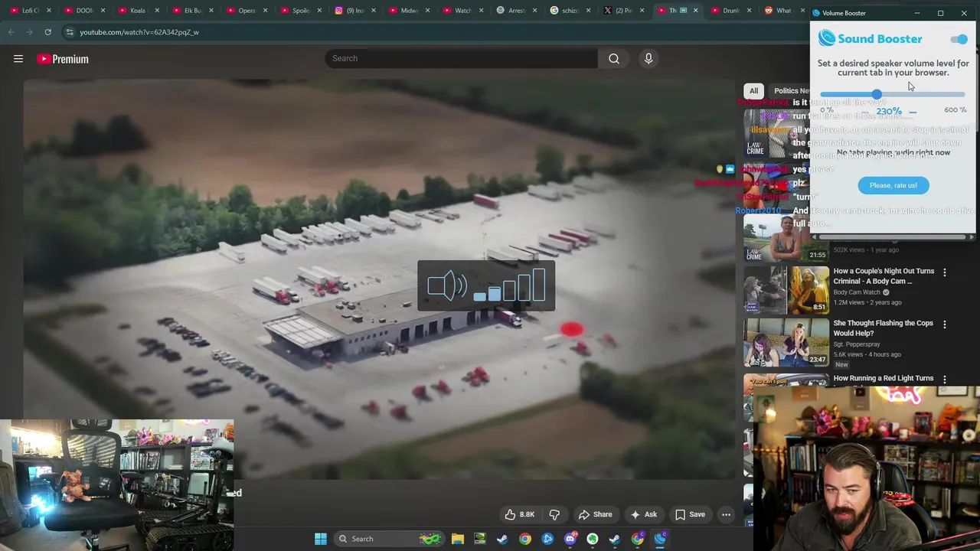Toggle the Sound Booster on/off switch

click(959, 39)
